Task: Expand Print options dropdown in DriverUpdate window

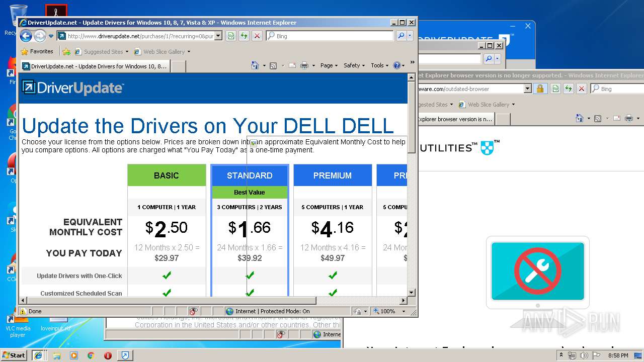Action: 313,66
